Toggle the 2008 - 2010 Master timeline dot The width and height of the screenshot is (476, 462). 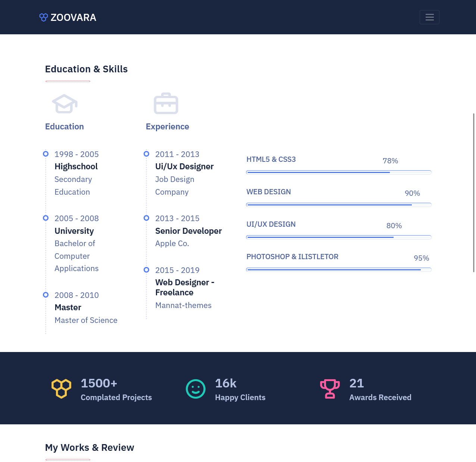(45, 295)
